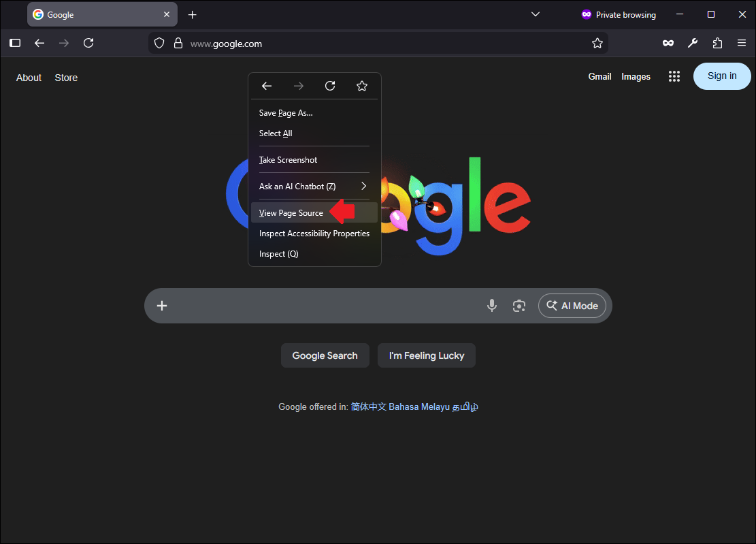Open Google apps grid icon
756x544 pixels.
pyautogui.click(x=674, y=76)
